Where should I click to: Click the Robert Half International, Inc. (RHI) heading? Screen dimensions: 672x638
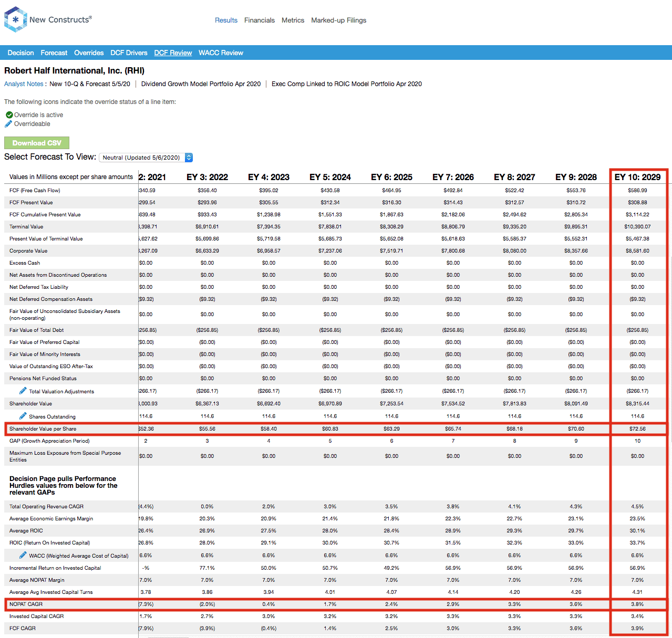coord(74,70)
